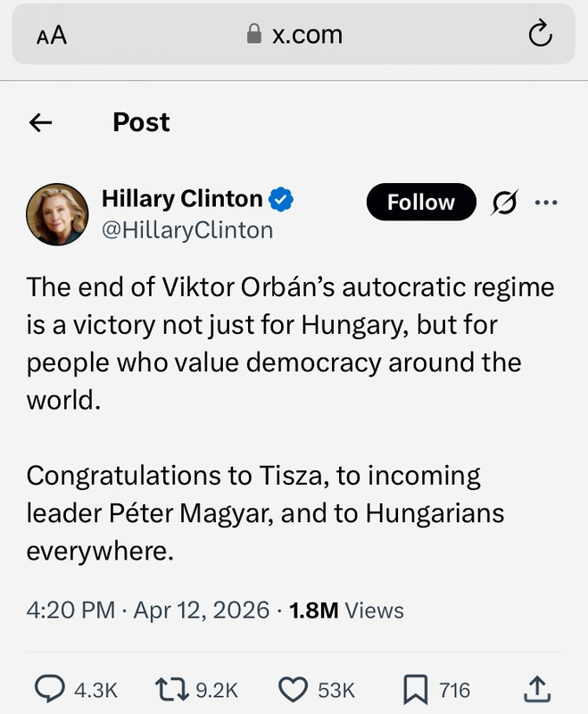View Hillary Clinton profile photo

pos(57,214)
